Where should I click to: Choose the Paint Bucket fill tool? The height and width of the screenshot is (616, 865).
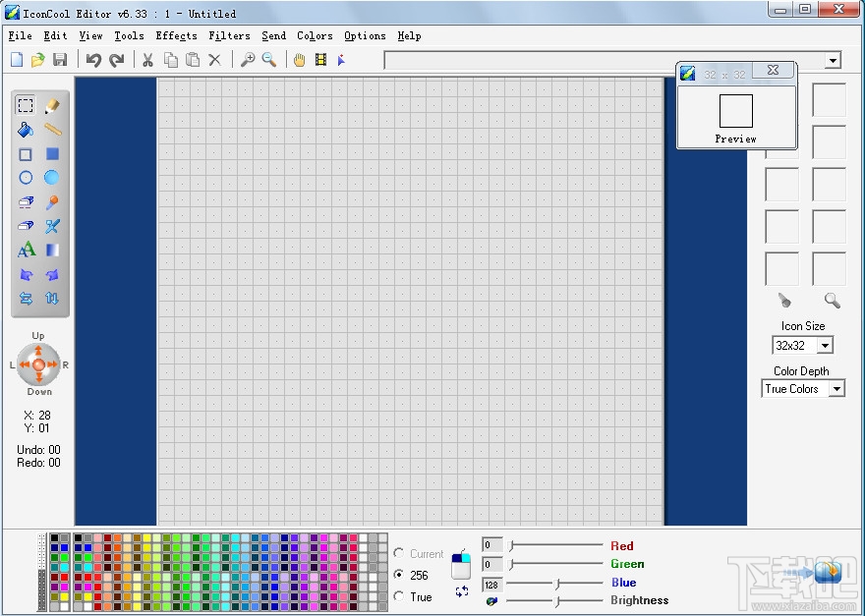(26, 130)
